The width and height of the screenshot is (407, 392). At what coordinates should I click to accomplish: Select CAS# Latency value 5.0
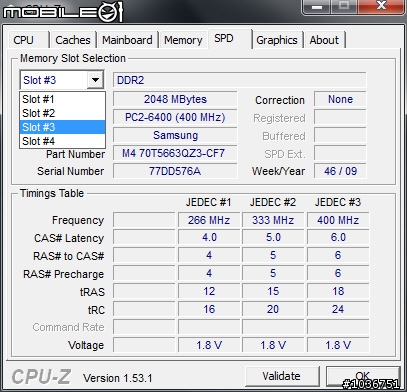coord(273,238)
